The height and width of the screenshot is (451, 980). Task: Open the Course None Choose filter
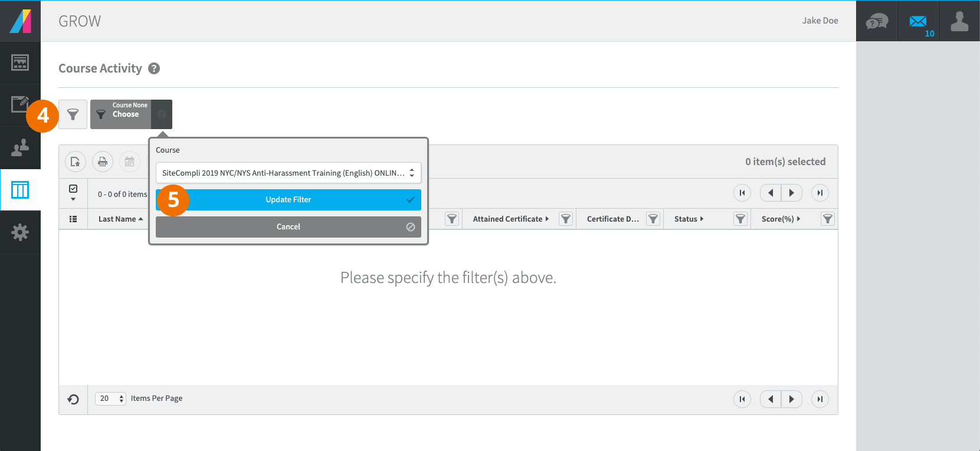tap(121, 114)
